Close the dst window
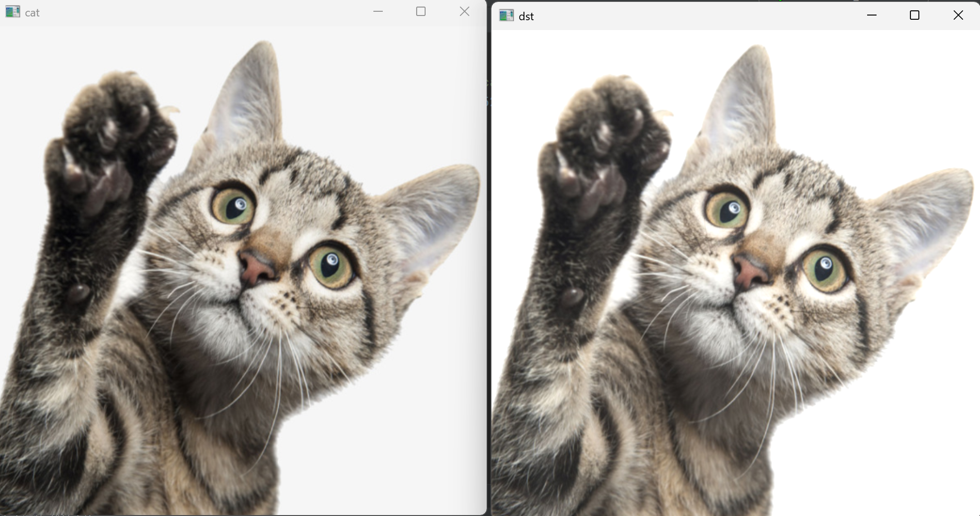The width and height of the screenshot is (980, 516). (958, 15)
